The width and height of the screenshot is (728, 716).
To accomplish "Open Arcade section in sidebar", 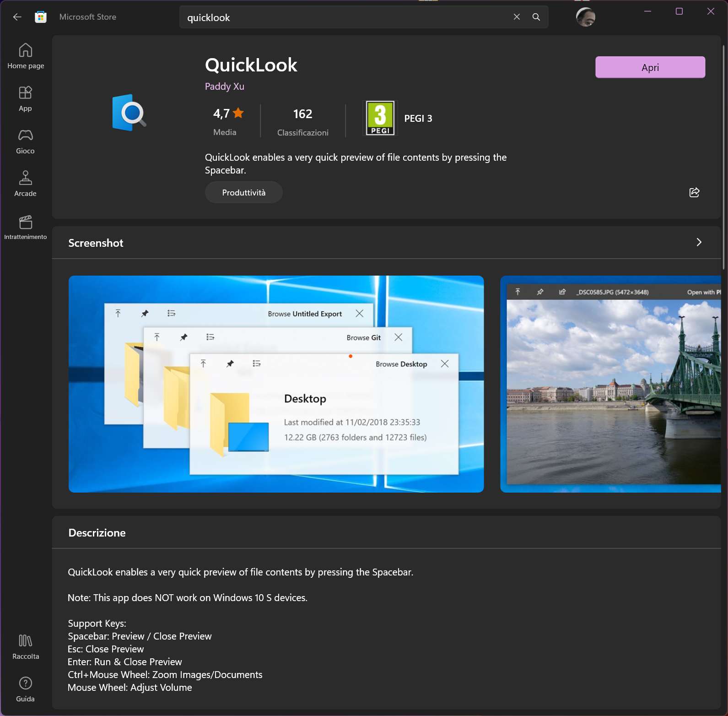I will (26, 184).
